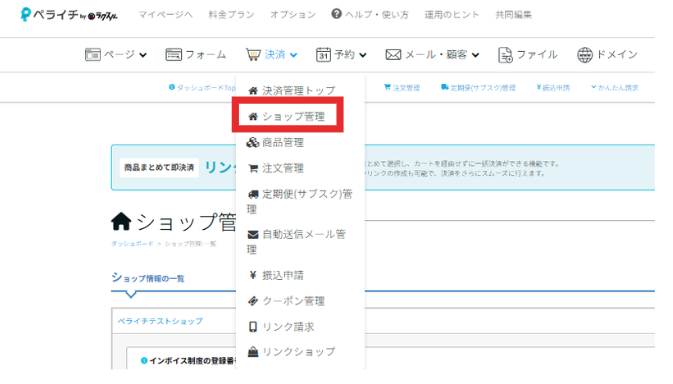Click yen icon beside 振込申請 menu entry
The height and width of the screenshot is (384, 673).
(253, 275)
